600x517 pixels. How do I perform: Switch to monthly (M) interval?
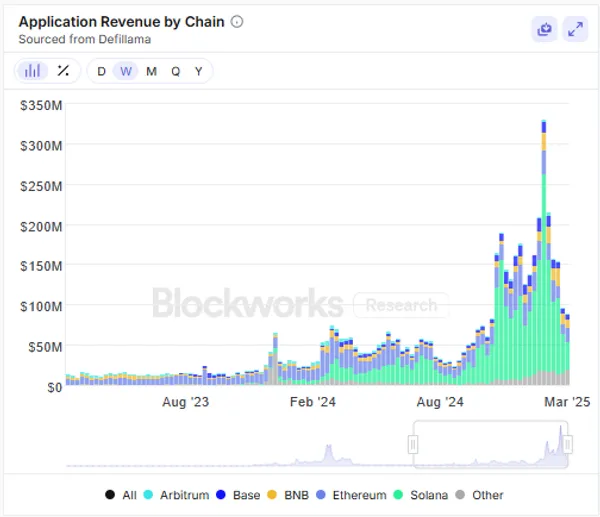pos(151,71)
